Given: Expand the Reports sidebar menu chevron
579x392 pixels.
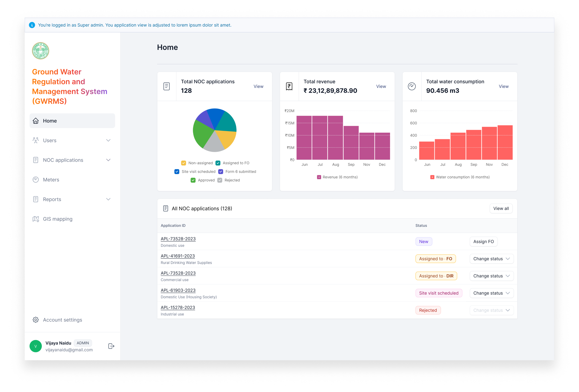Looking at the screenshot, I should coord(108,199).
